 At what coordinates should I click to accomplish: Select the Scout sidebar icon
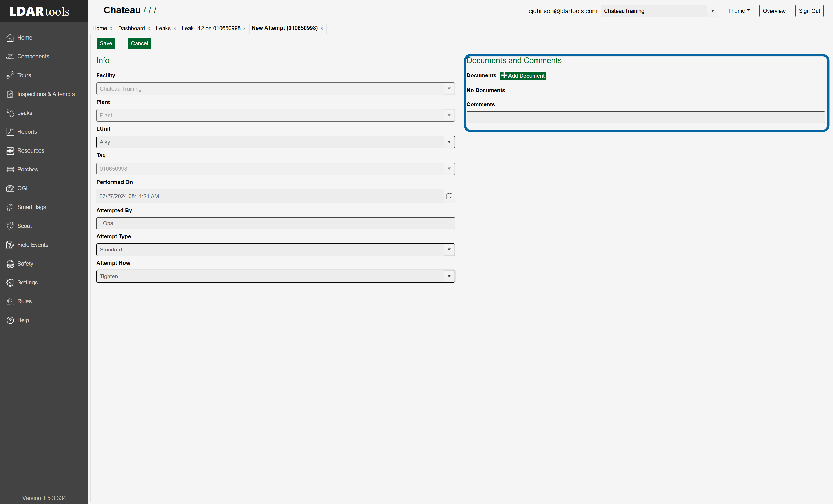[10, 226]
